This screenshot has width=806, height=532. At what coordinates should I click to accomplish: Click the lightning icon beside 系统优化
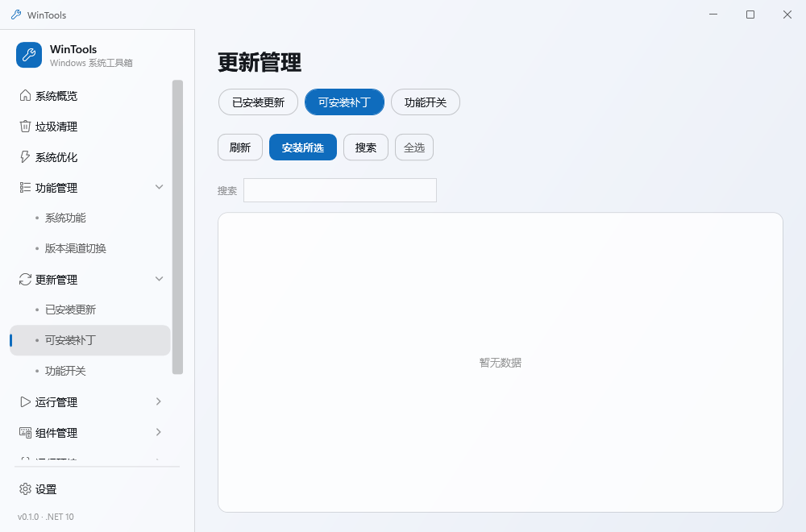click(25, 156)
